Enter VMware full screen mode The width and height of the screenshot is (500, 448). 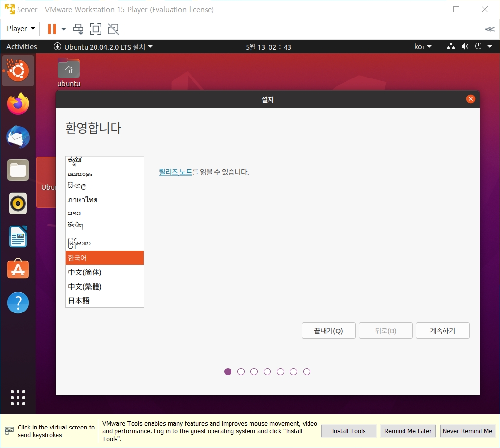96,29
